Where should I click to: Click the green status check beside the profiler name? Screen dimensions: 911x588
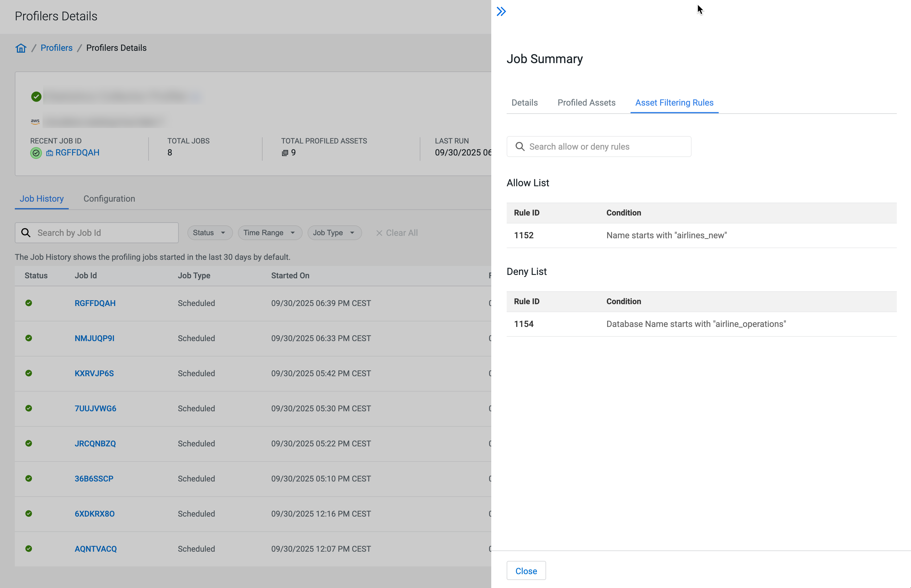click(36, 97)
